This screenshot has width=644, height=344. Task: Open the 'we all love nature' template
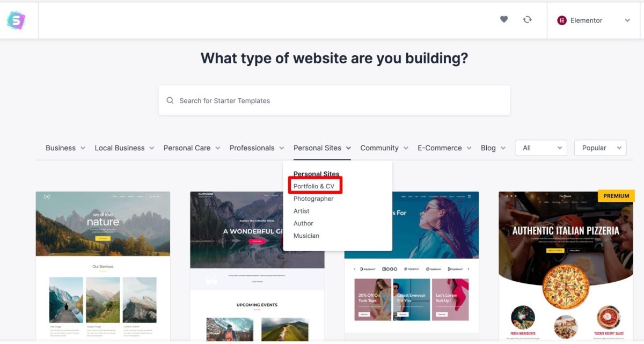coord(103,266)
